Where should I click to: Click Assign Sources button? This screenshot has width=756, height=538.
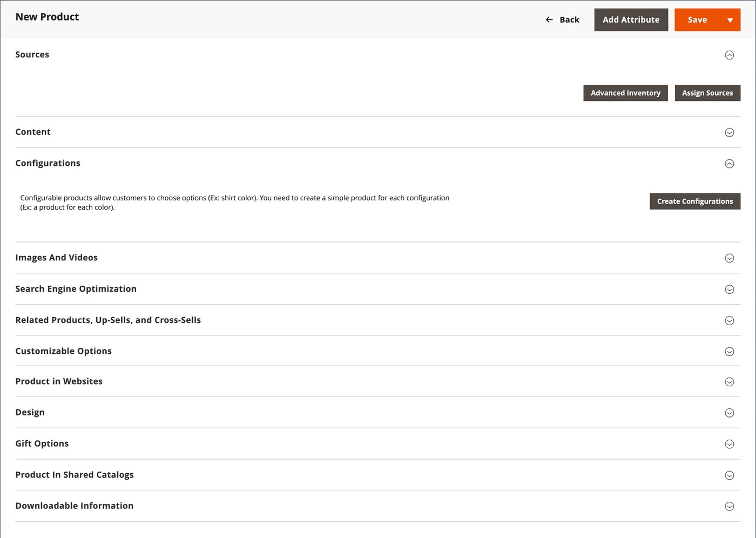coord(707,93)
